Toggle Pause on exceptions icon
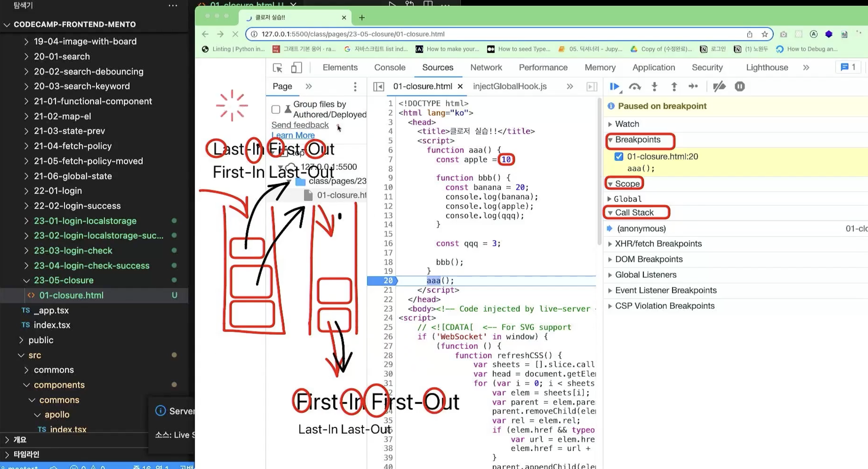The width and height of the screenshot is (868, 469). [740, 87]
